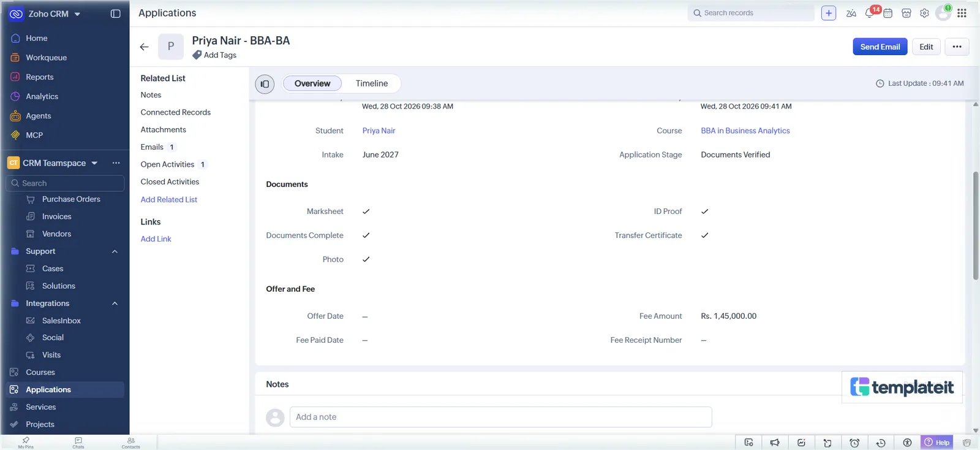980x450 pixels.
Task: Open the more actions menu beside Edit
Action: pyautogui.click(x=957, y=47)
